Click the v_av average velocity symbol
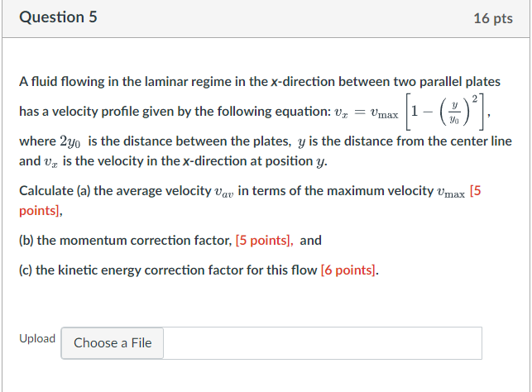The image size is (532, 392). click(224, 192)
